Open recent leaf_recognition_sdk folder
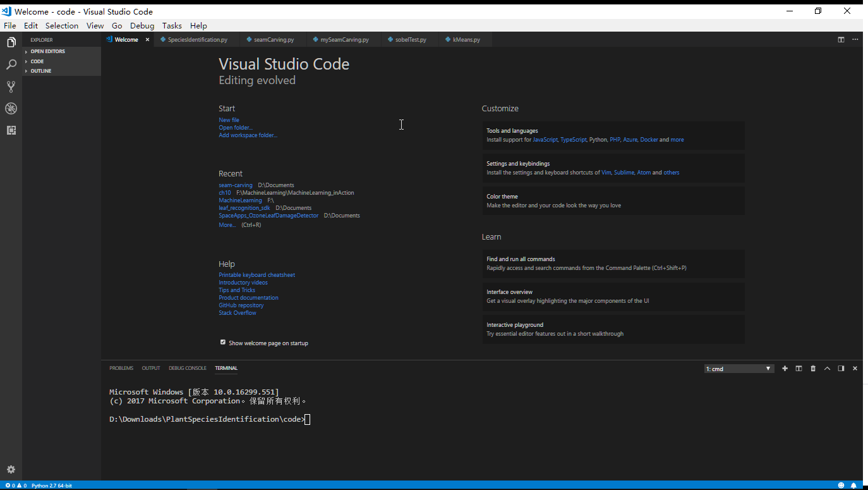Image resolution: width=868 pixels, height=490 pixels. point(244,208)
